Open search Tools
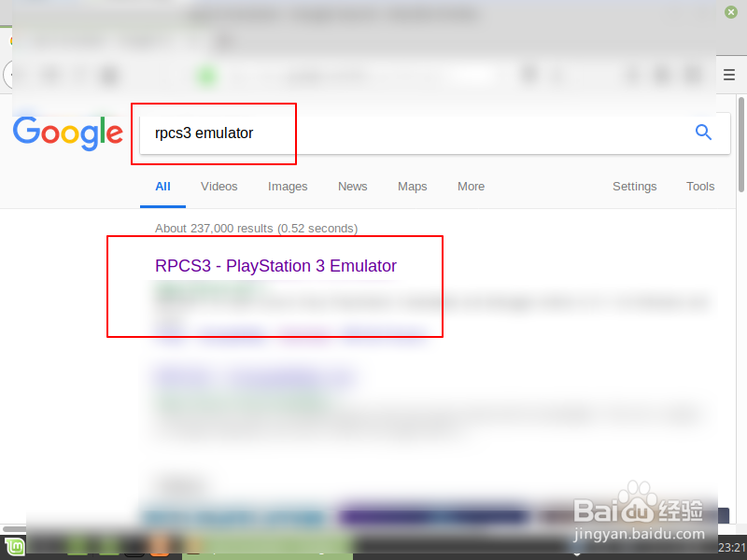The height and width of the screenshot is (560, 747). (700, 187)
